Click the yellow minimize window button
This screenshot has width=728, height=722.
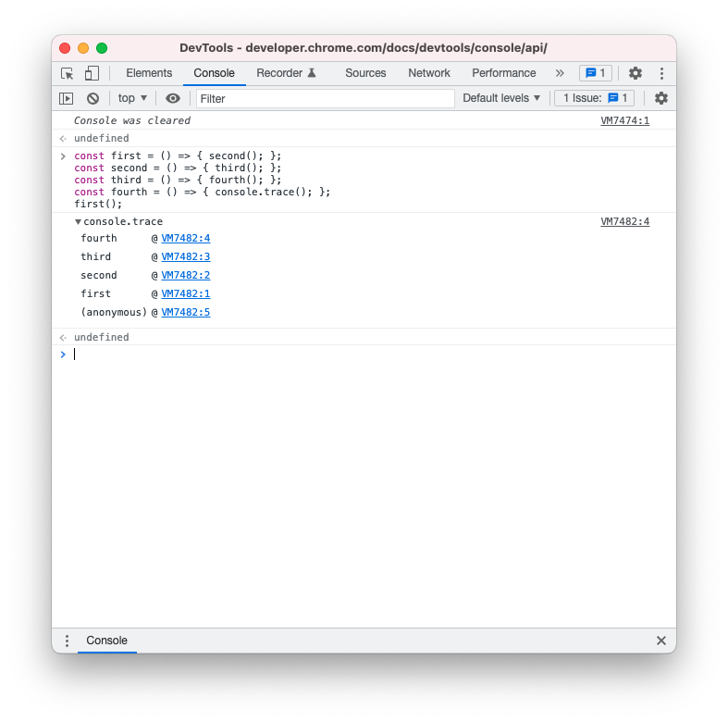coord(83,48)
